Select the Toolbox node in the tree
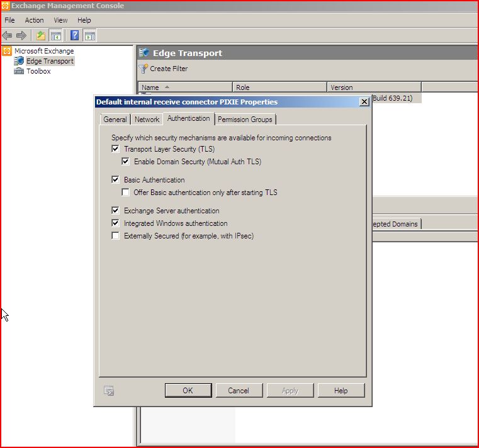Screen dimensions: 479x448 38,71
